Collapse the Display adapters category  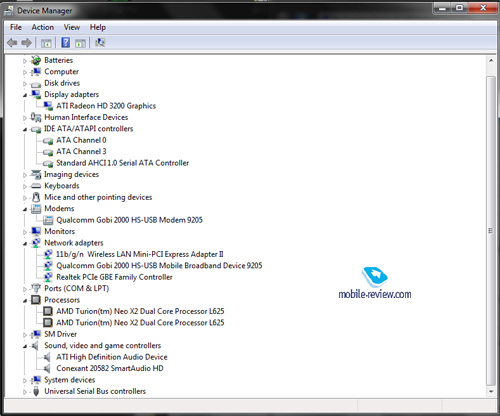pyautogui.click(x=25, y=95)
